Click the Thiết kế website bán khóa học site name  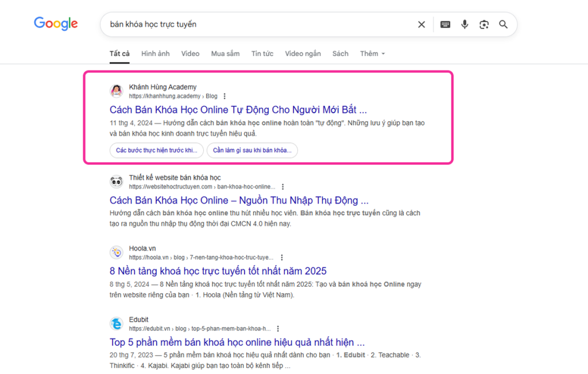point(175,178)
